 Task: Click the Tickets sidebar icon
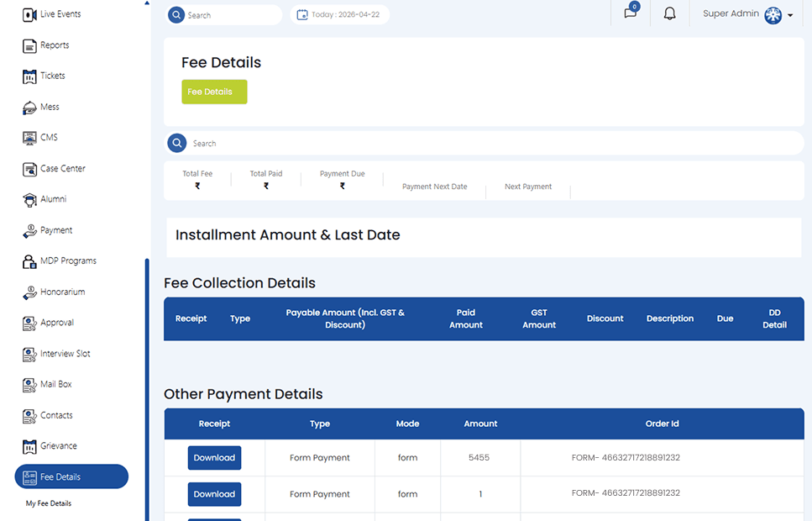click(29, 76)
